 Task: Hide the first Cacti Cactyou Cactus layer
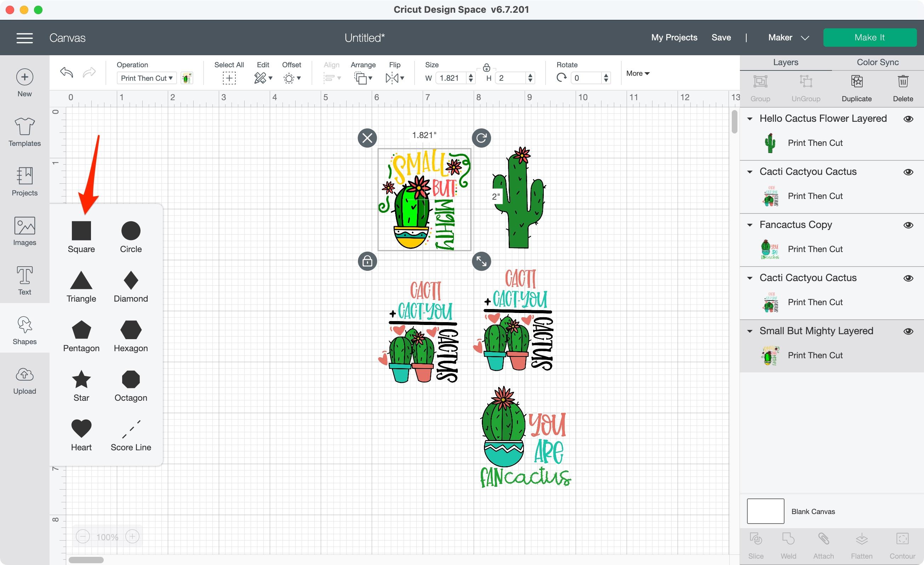(908, 172)
